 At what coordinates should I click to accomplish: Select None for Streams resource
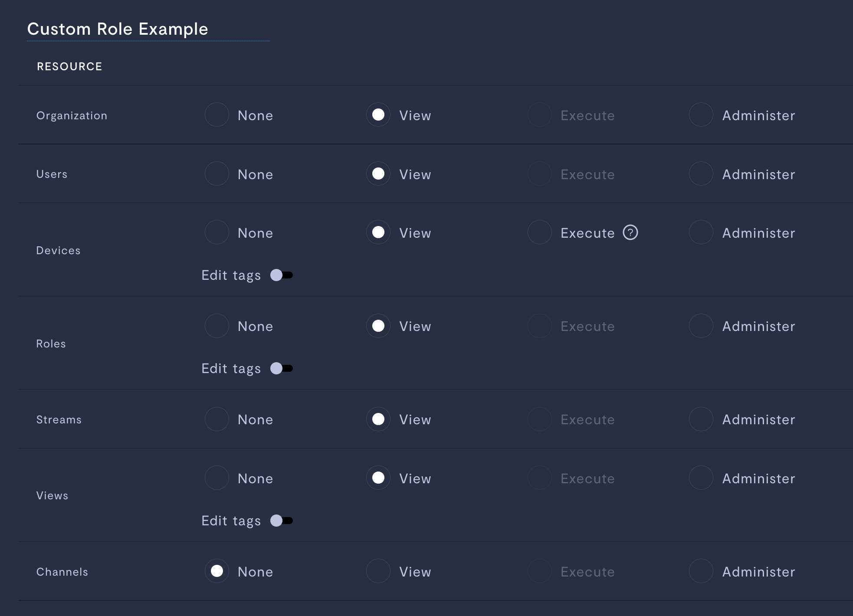[x=217, y=419]
